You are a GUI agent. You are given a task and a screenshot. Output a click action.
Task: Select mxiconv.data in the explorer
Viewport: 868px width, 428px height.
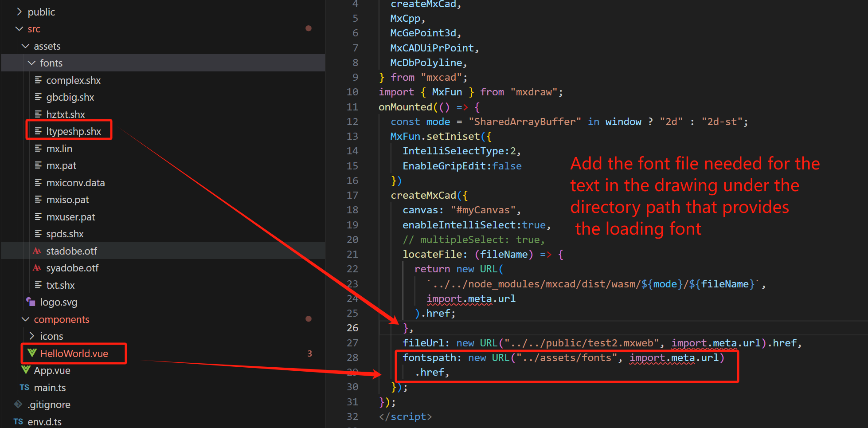tap(75, 183)
